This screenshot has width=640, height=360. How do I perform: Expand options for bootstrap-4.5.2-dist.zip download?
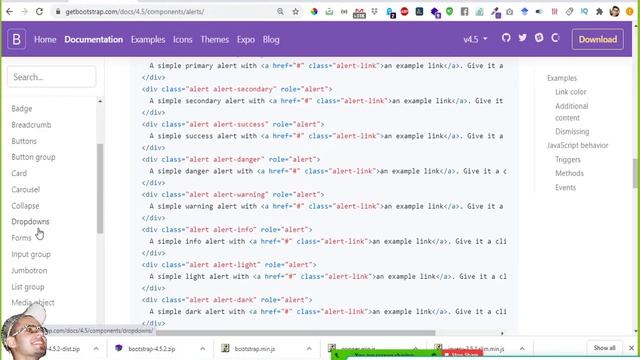[x=96, y=349]
